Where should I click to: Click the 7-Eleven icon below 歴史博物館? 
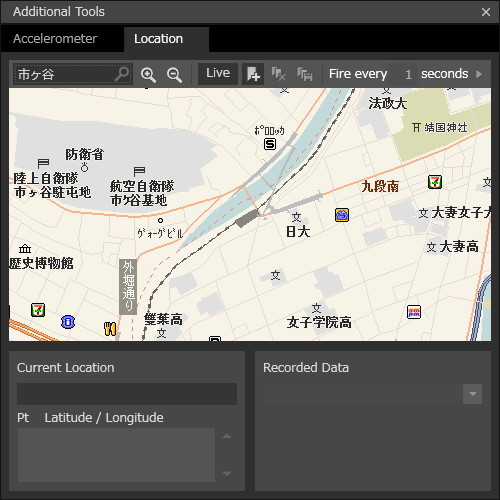coord(38,310)
